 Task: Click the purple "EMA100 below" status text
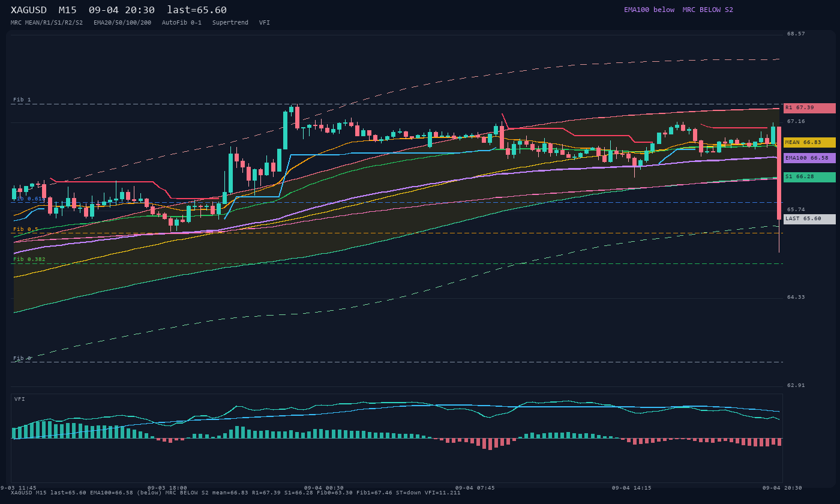[x=649, y=10]
